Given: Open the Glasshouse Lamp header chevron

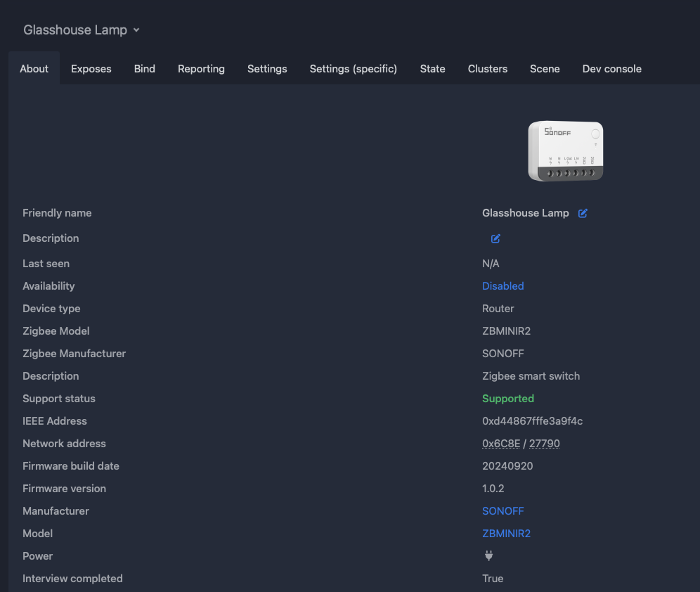Looking at the screenshot, I should [136, 30].
